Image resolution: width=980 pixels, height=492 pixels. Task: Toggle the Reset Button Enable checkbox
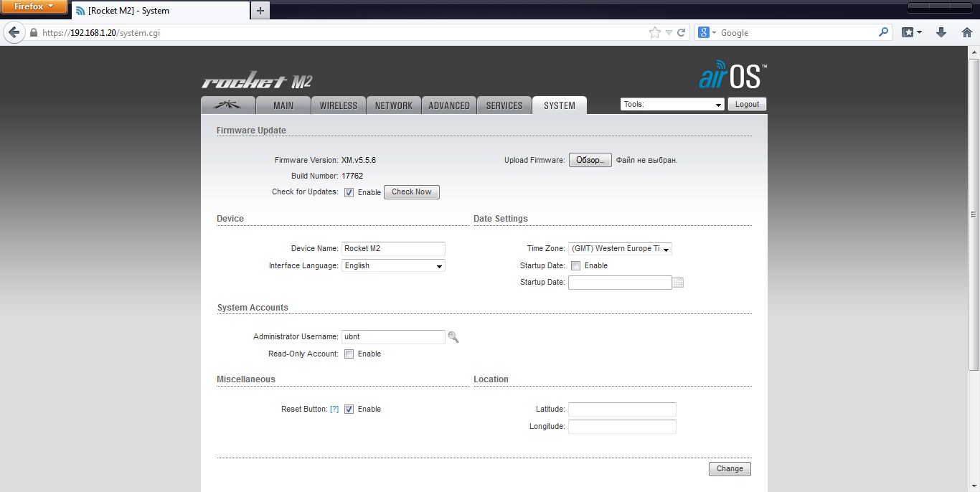click(349, 409)
